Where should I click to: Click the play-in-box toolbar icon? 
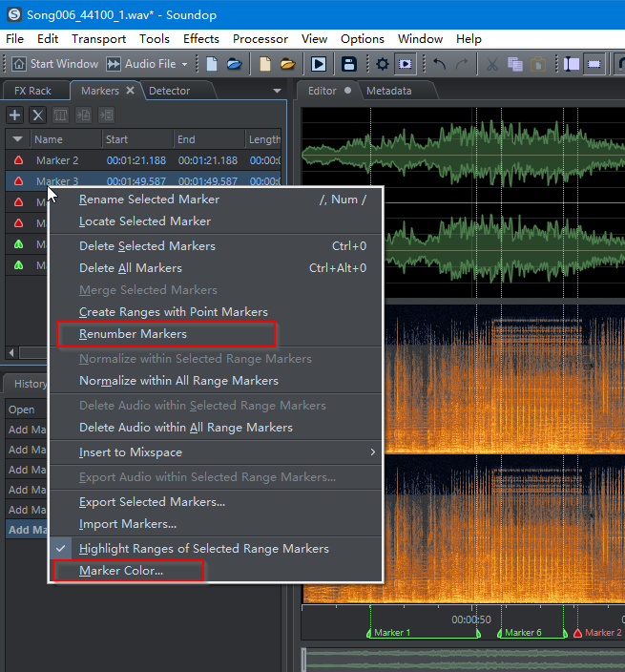pyautogui.click(x=319, y=64)
